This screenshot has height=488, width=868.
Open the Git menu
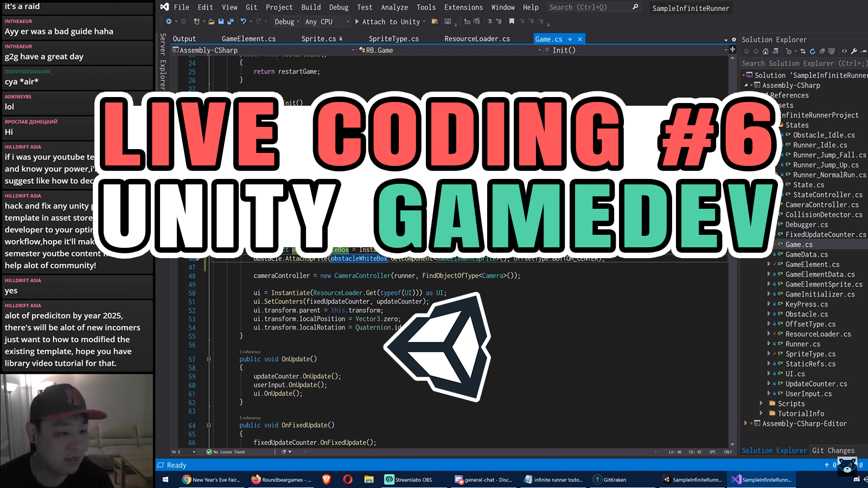click(x=251, y=7)
